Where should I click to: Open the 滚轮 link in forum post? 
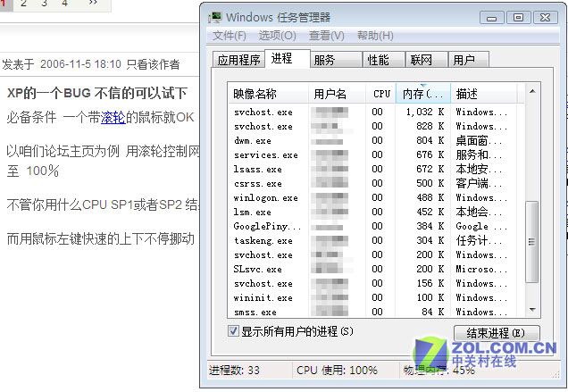[113, 117]
